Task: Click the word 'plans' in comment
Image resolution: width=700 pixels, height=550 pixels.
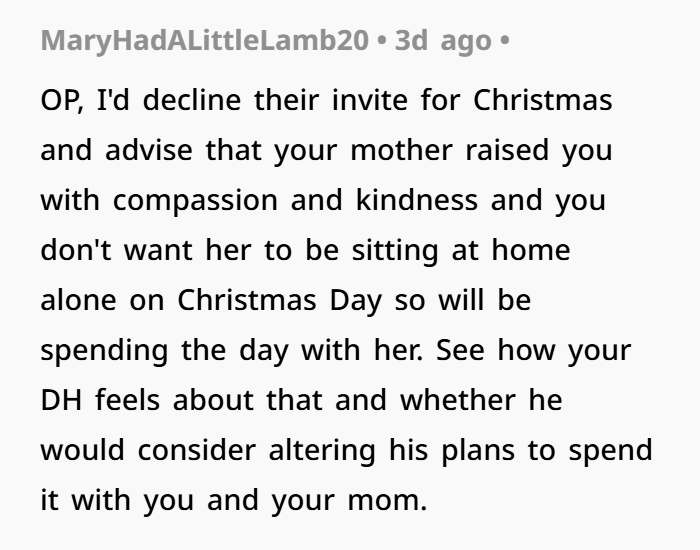Action: 478,450
